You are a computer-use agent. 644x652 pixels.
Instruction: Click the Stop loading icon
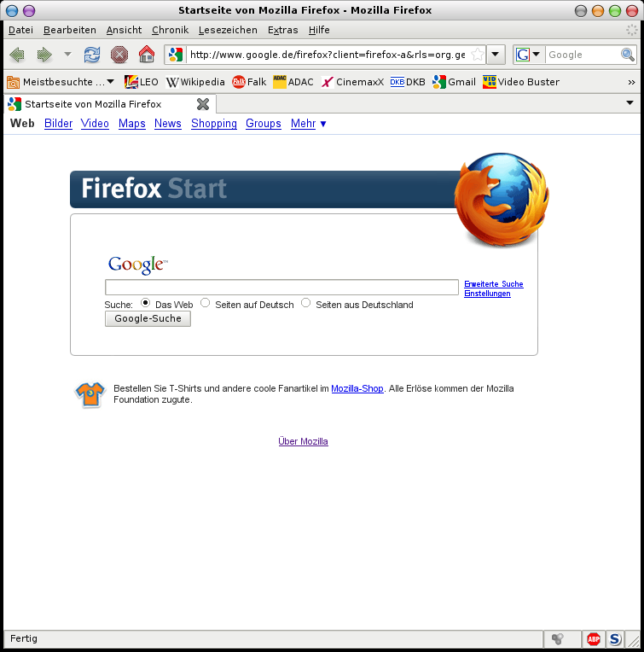pyautogui.click(x=119, y=55)
